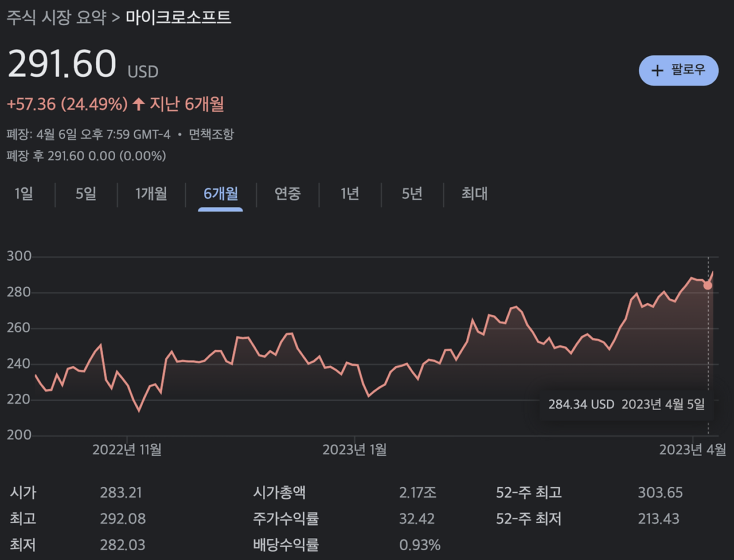Click the 주가수익률 label
Screen dimensions: 734x560
point(286,519)
